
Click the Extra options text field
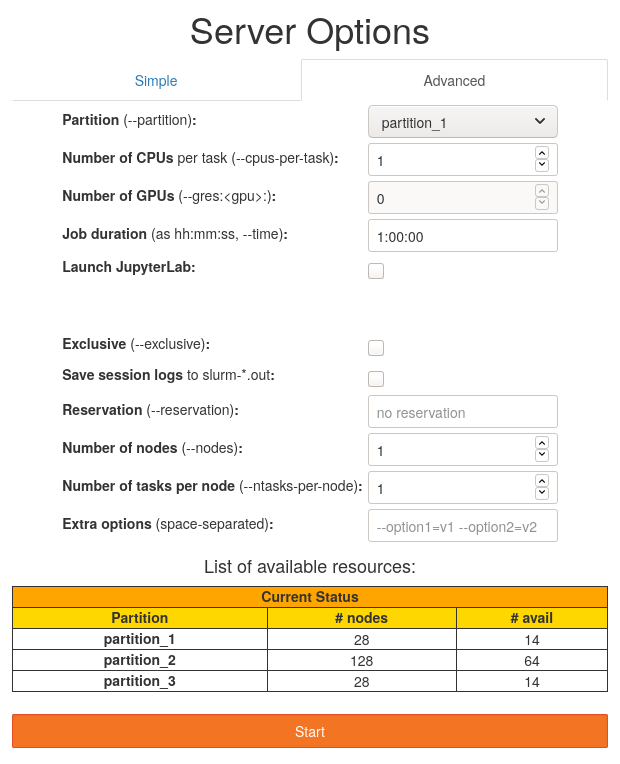point(462,526)
